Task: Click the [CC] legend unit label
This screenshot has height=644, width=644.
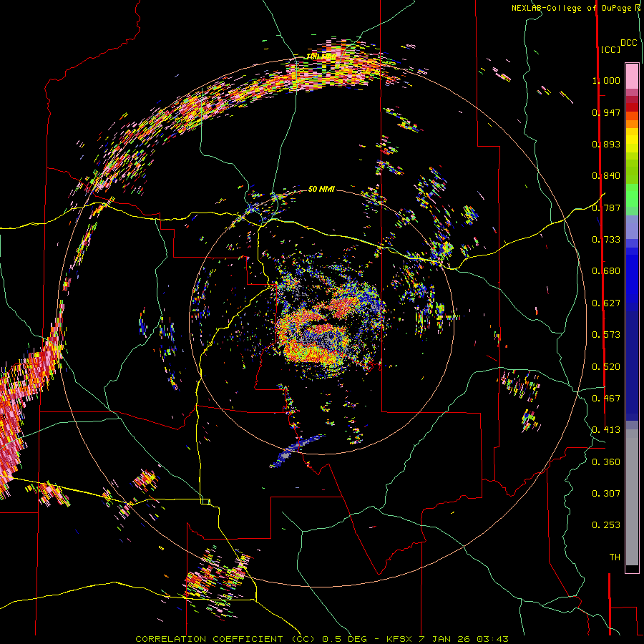Action: pos(610,49)
